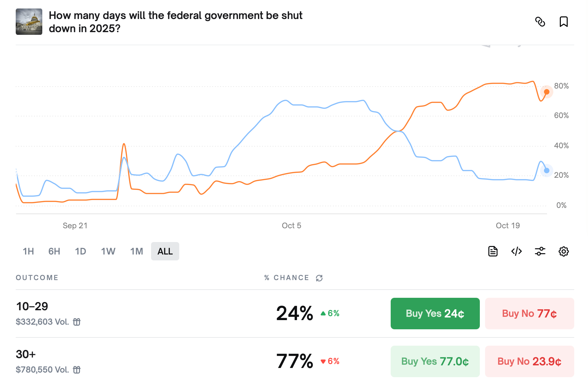Screen dimensions: 588x387
Task: Buy Yes at 24¢ for 10–29
Action: pos(435,314)
